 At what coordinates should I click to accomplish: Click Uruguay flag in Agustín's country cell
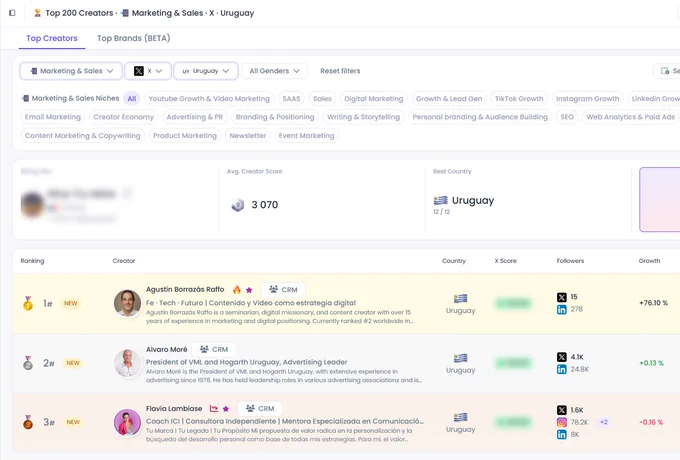(x=461, y=298)
